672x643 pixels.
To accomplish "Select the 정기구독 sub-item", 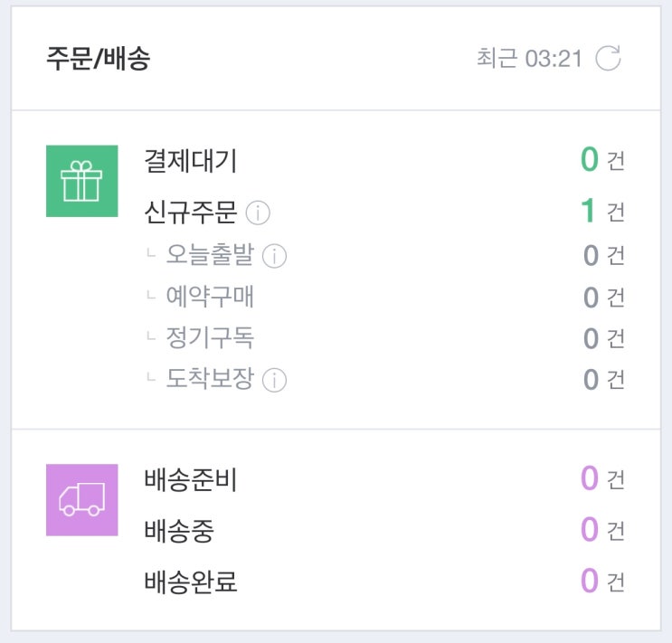I will click(x=210, y=338).
